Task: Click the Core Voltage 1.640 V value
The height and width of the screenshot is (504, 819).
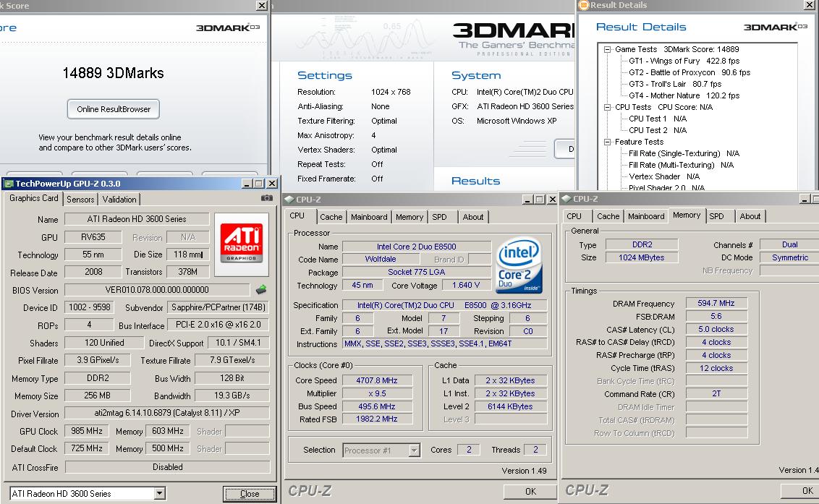Action: pyautogui.click(x=466, y=285)
